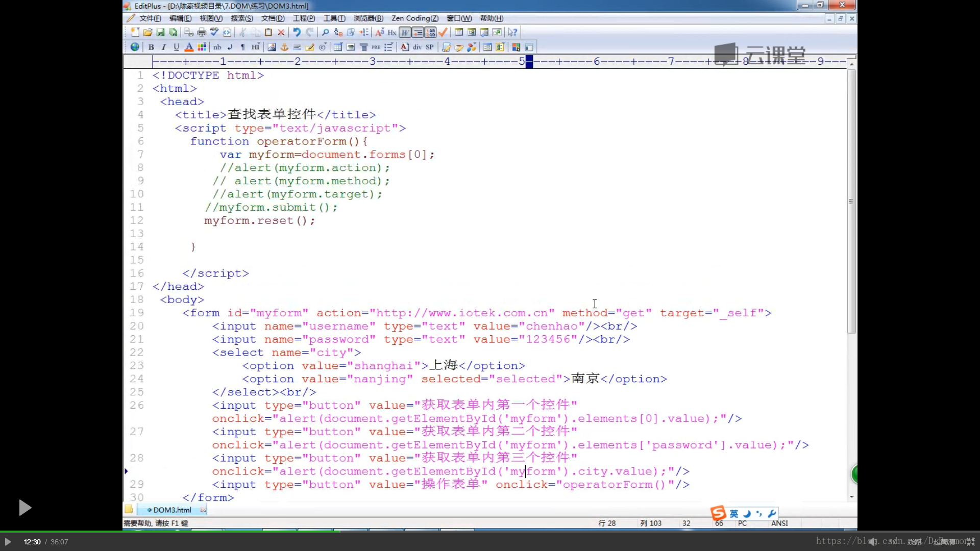The image size is (980, 551).
Task: Insert paragraph tag with pilcrow icon
Action: click(x=243, y=47)
